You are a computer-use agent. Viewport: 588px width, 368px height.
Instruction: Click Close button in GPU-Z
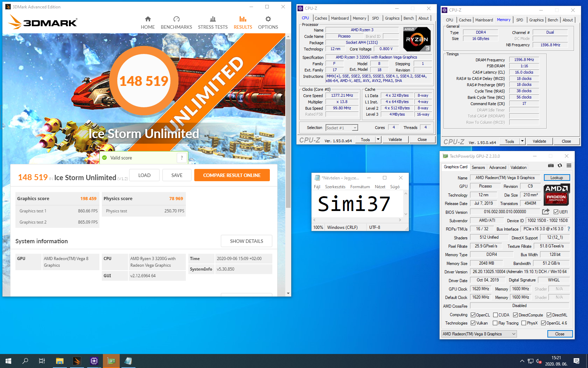pyautogui.click(x=560, y=334)
